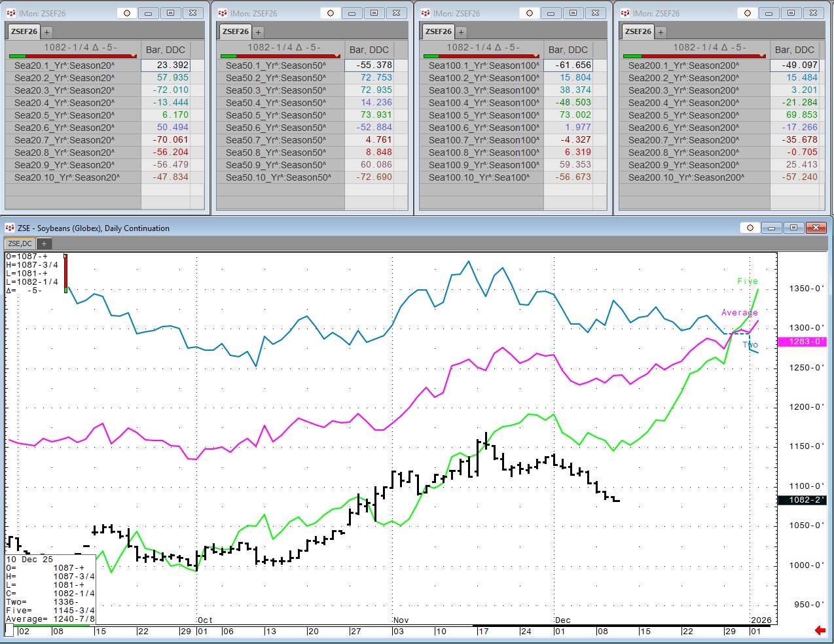Screen dimensions: 834x644
Task: Toggle the circular pin button on the chart window
Action: coord(749,228)
